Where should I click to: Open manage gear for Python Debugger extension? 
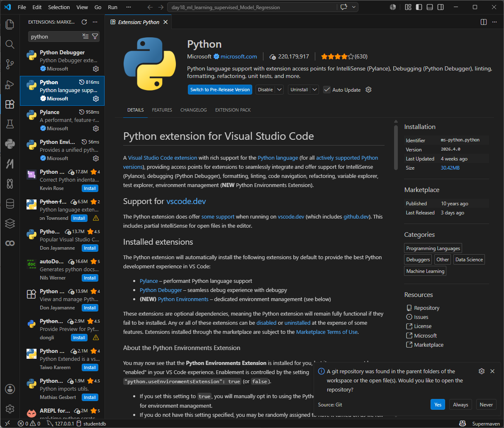click(96, 69)
